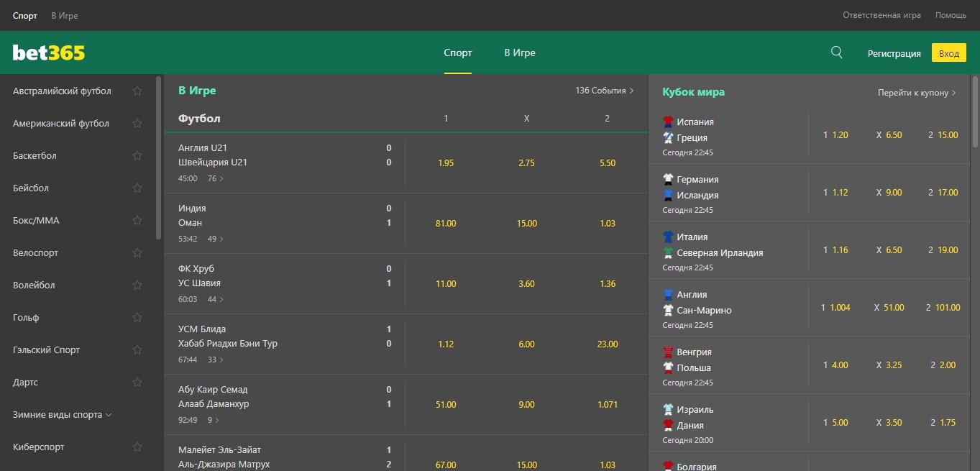Click Hungary's red jersey icon
The image size is (980, 471).
(668, 352)
